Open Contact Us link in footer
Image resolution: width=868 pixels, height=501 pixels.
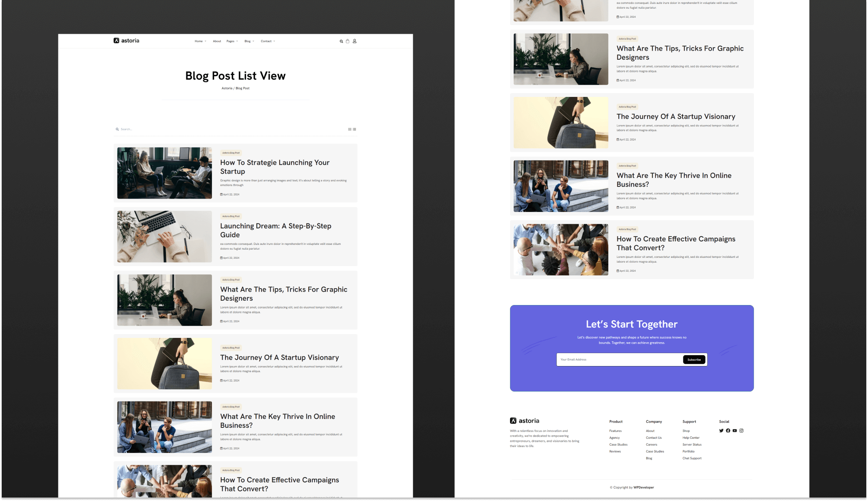click(654, 438)
